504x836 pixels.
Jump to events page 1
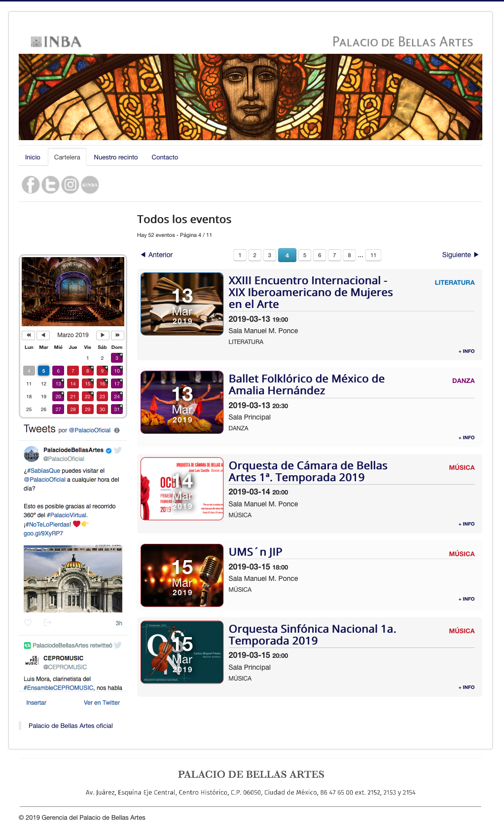coord(240,255)
